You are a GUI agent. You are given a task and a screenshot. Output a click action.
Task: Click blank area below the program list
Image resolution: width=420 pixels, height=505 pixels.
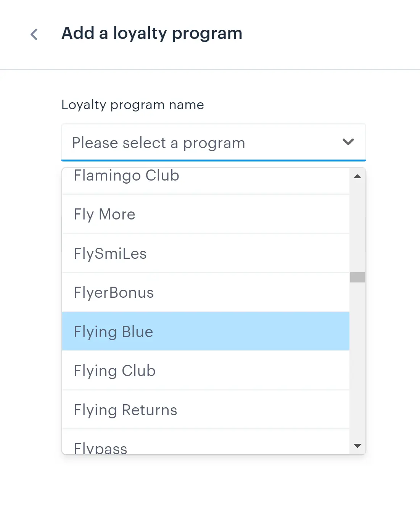(210, 481)
